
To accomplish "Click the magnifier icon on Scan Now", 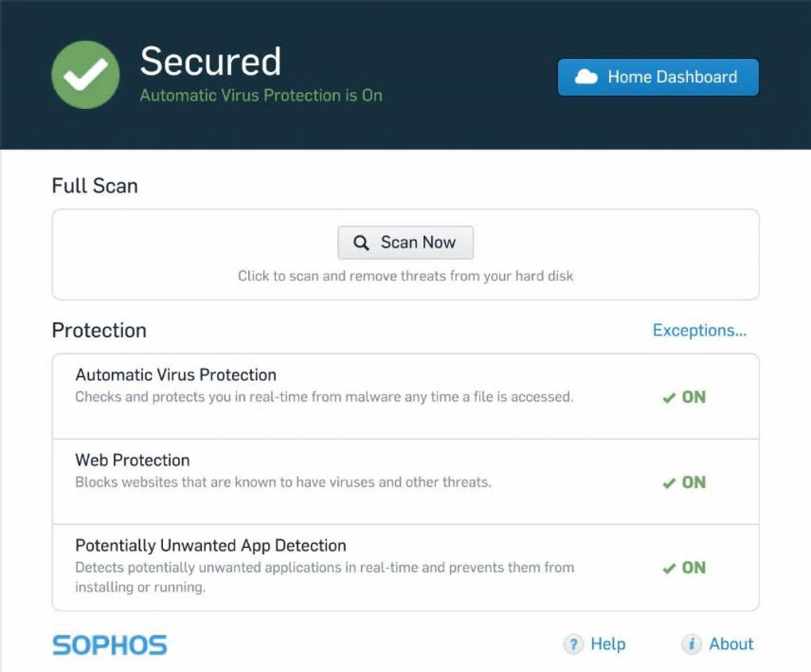I will click(x=361, y=243).
